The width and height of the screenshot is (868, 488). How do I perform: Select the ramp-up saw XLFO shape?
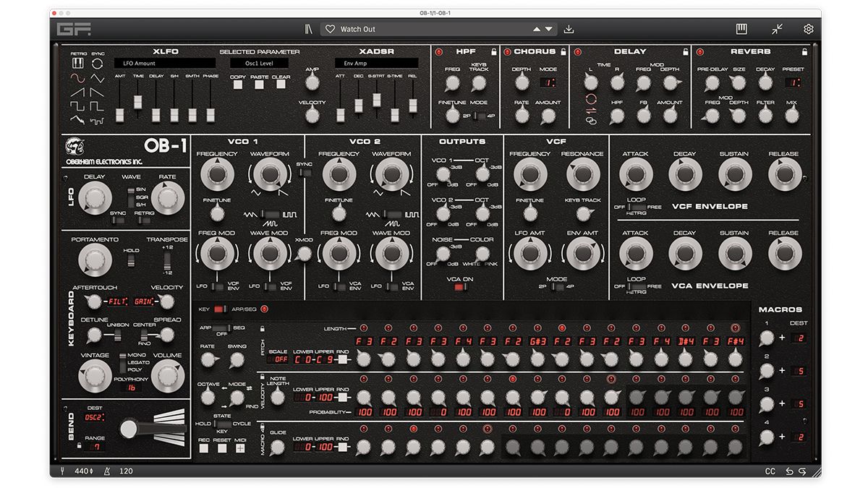click(x=77, y=92)
